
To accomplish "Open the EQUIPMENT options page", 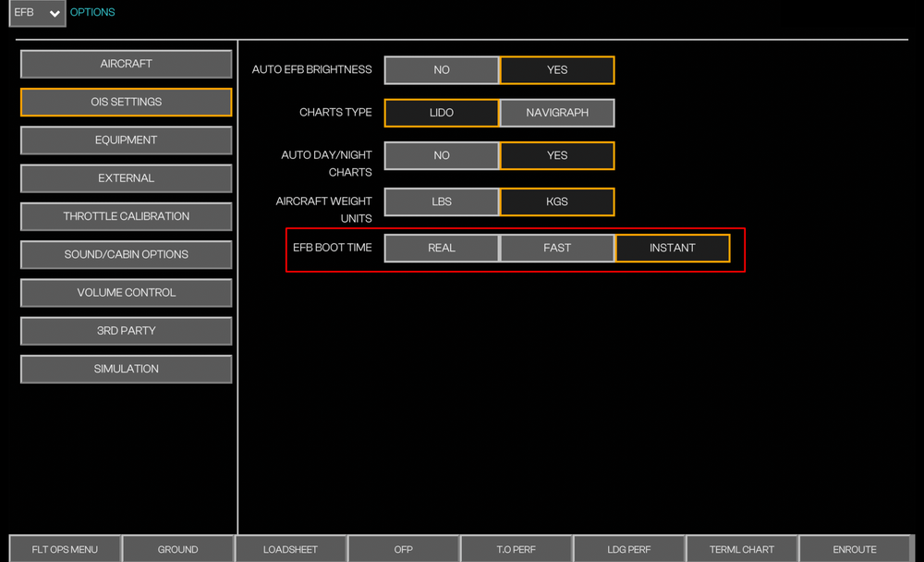I will 127,140.
